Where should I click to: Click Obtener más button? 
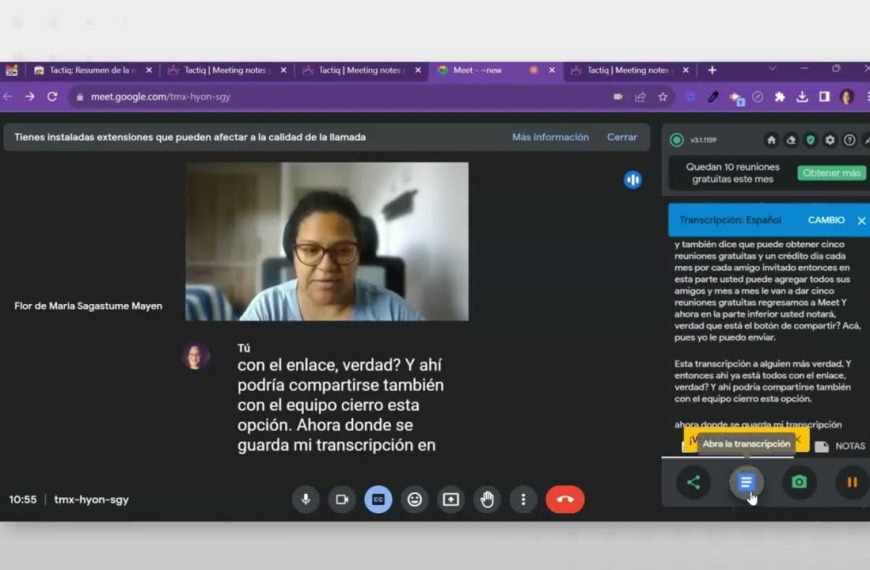831,173
